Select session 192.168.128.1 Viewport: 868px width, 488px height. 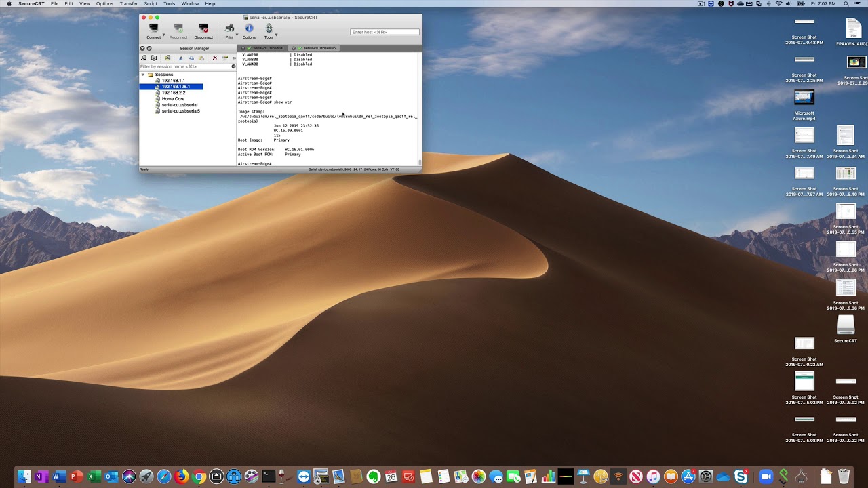[x=176, y=87]
